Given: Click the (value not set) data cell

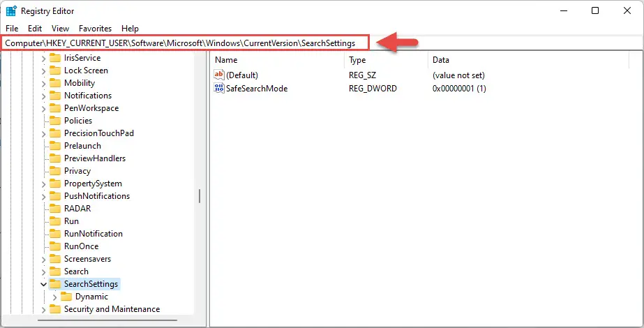Looking at the screenshot, I should [459, 75].
